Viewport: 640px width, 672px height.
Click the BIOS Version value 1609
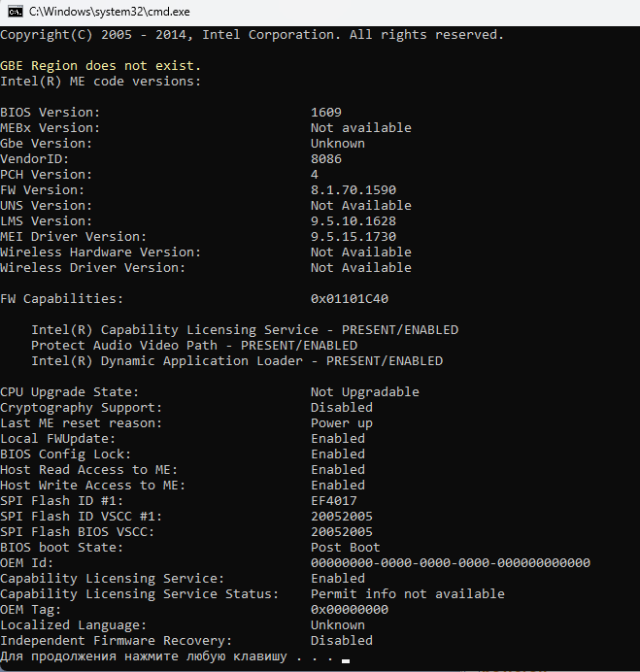click(x=326, y=112)
